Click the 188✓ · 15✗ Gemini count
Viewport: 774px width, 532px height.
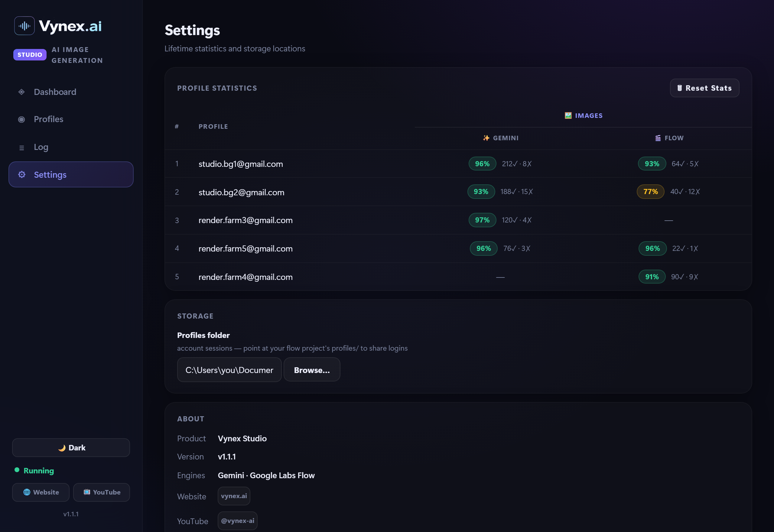[x=517, y=192]
